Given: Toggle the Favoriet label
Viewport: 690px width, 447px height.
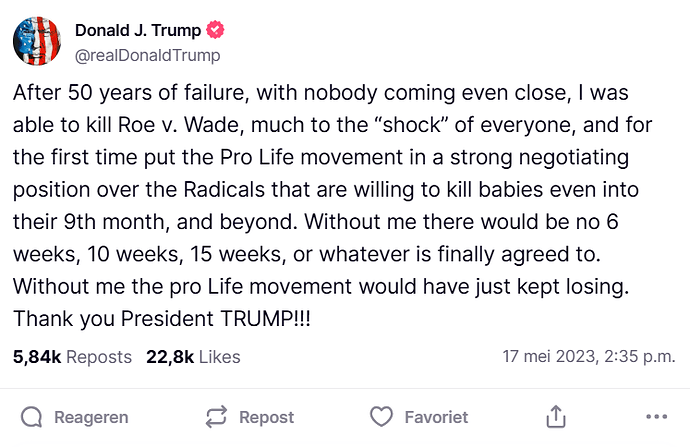Looking at the screenshot, I should coord(436,417).
